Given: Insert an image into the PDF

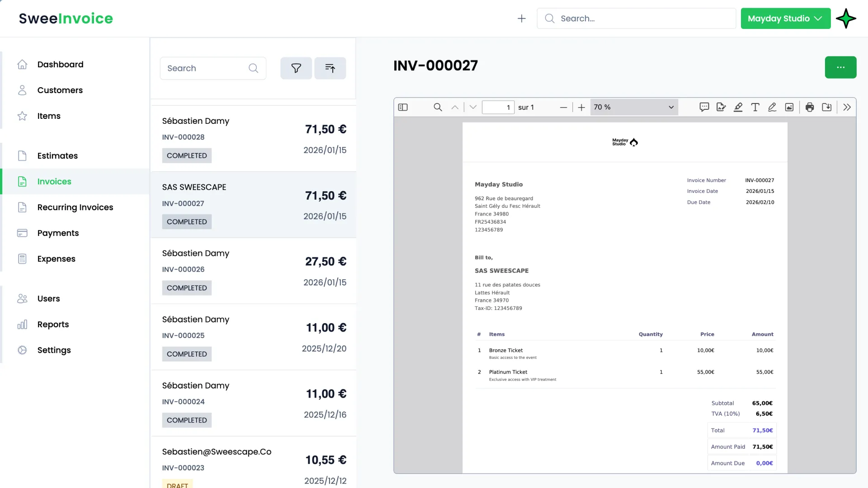Looking at the screenshot, I should pos(789,107).
